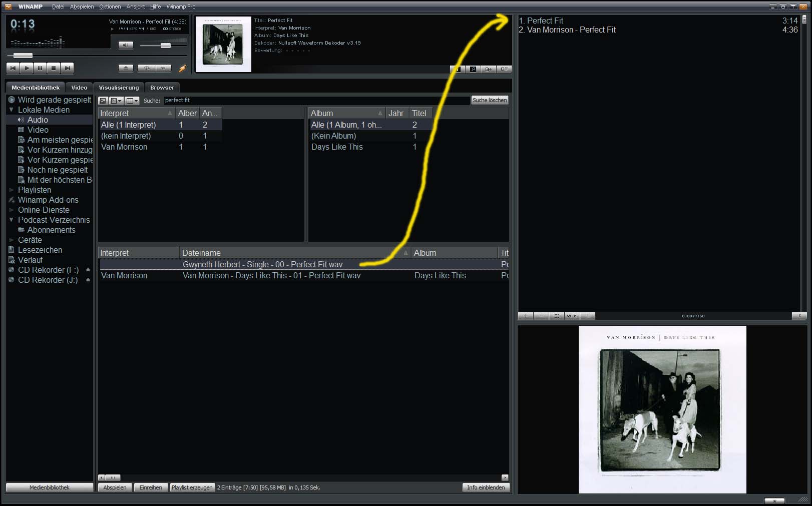Click the Suche löschen button

tap(489, 100)
